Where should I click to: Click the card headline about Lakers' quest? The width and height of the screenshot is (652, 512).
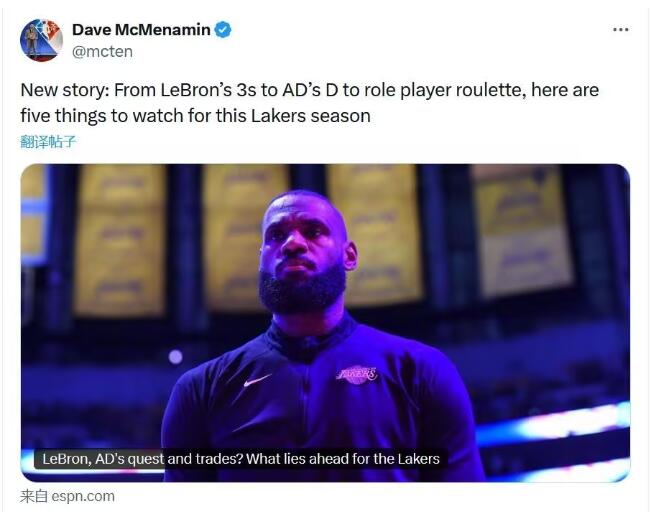point(241,459)
